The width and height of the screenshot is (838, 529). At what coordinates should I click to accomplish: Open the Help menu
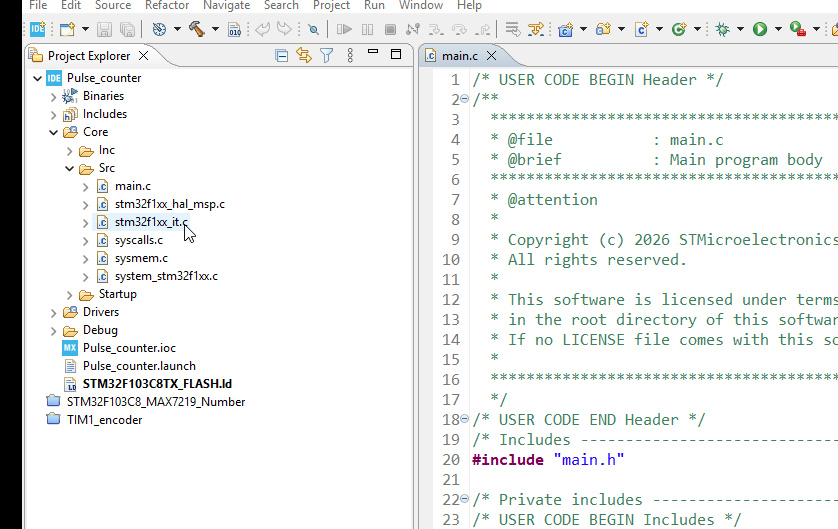469,5
